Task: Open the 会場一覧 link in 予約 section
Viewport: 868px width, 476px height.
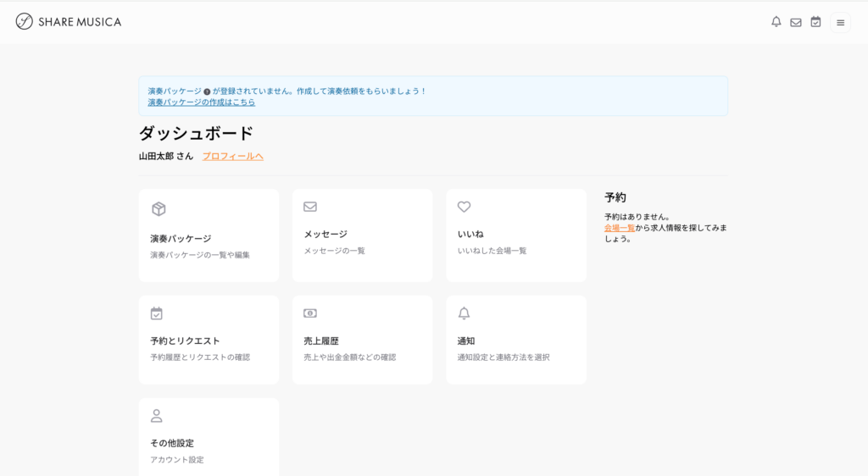Action: click(x=619, y=228)
